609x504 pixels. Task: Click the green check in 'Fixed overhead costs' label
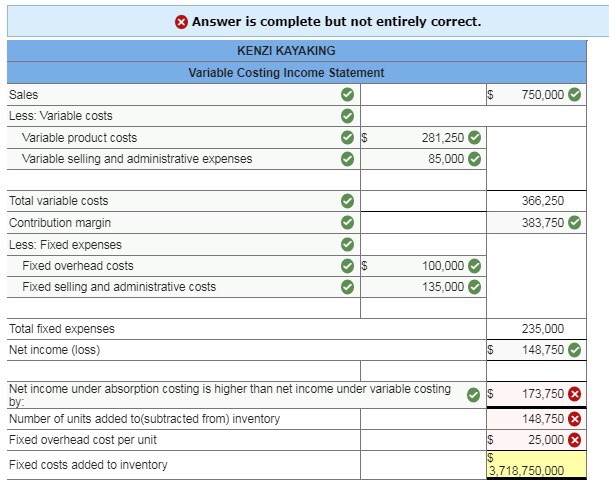click(x=347, y=266)
